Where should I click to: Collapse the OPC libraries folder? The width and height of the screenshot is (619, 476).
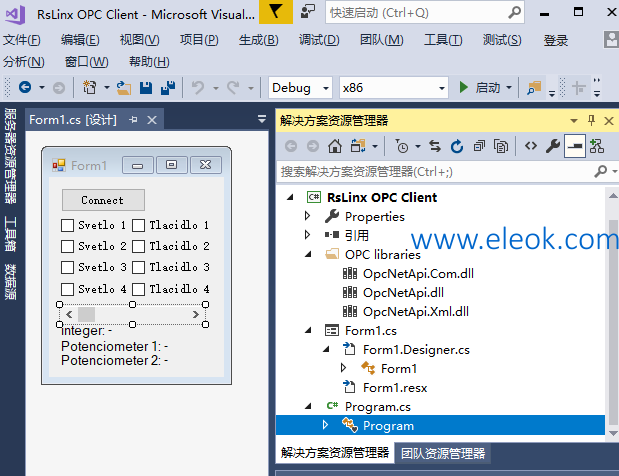point(308,254)
